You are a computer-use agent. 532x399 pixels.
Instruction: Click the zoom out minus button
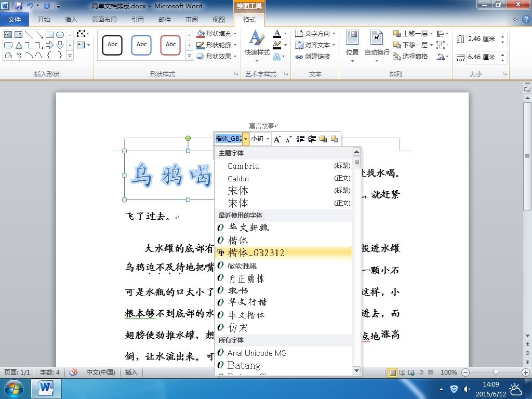(466, 372)
